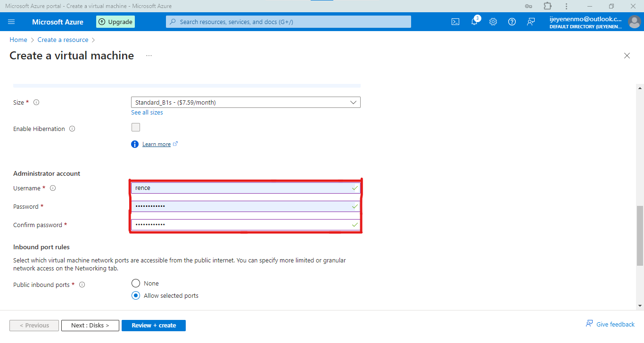Click the vertical scrollbar thumb

tap(640, 236)
